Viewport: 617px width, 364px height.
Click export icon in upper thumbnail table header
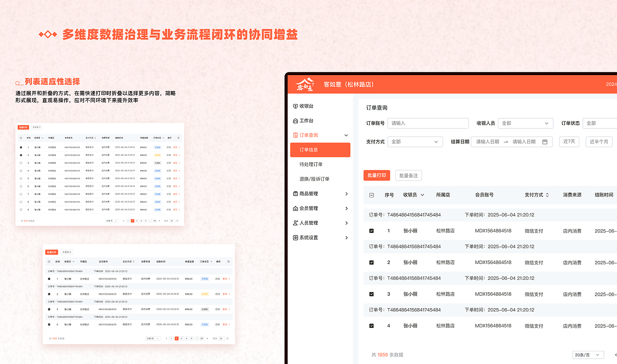pyautogui.click(x=178, y=138)
